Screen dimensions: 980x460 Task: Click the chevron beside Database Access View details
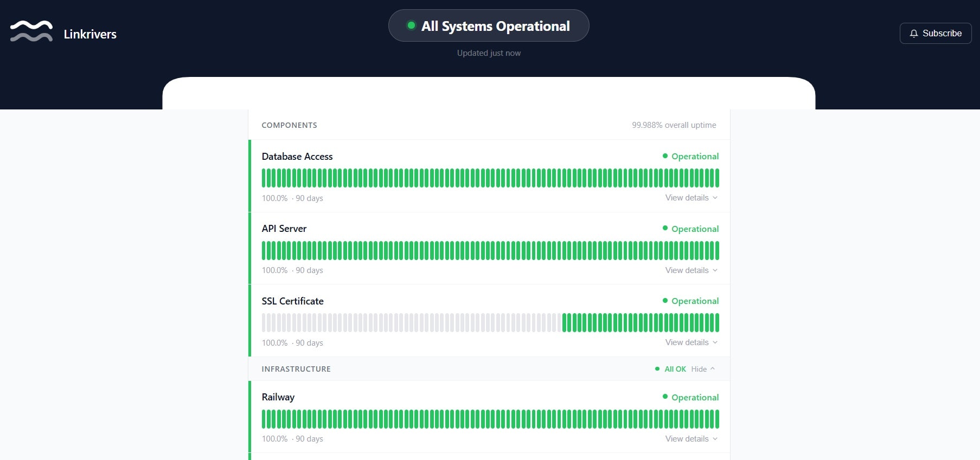point(715,198)
